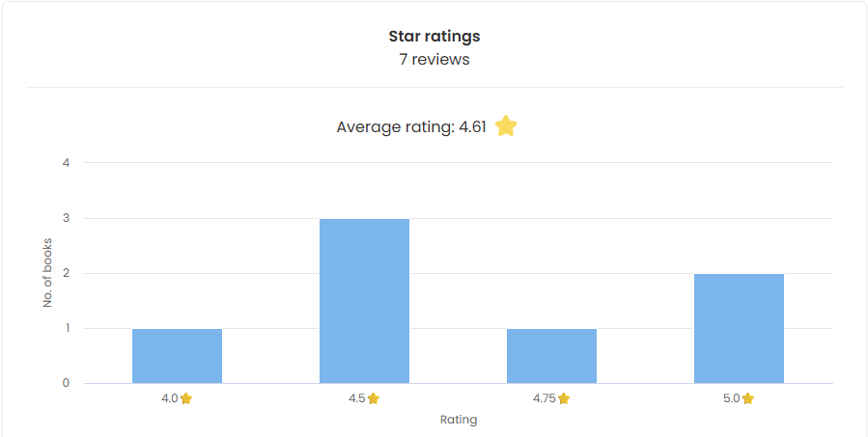Image resolution: width=868 pixels, height=437 pixels.
Task: Click the 4.0 x-axis label text
Action: (170, 398)
